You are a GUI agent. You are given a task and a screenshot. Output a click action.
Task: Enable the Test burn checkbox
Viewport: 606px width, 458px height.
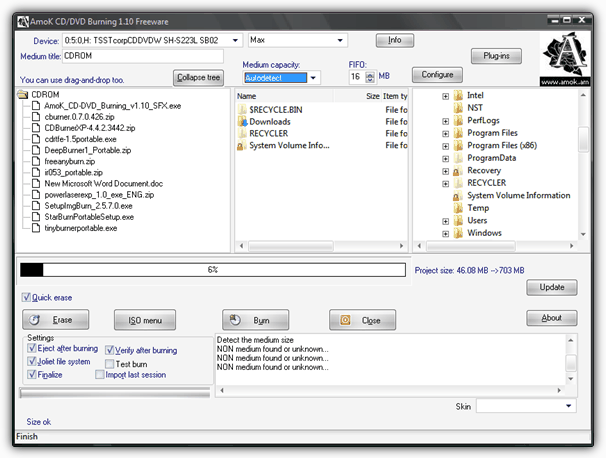click(110, 363)
